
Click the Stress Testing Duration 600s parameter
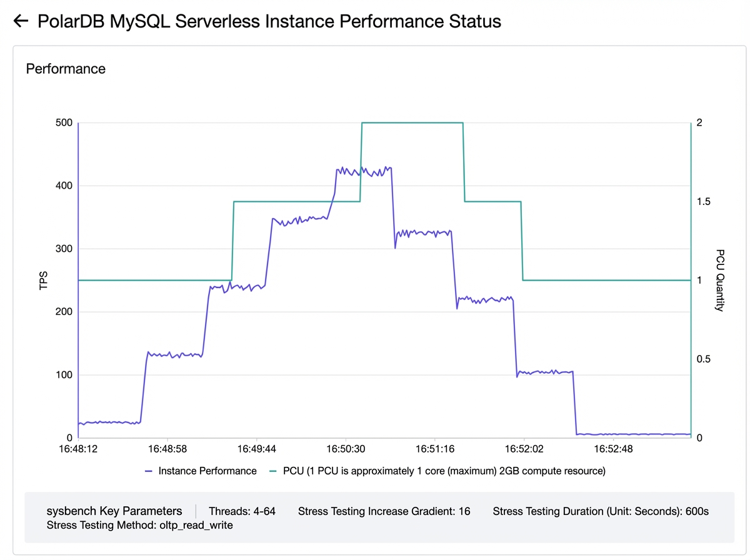pos(601,511)
